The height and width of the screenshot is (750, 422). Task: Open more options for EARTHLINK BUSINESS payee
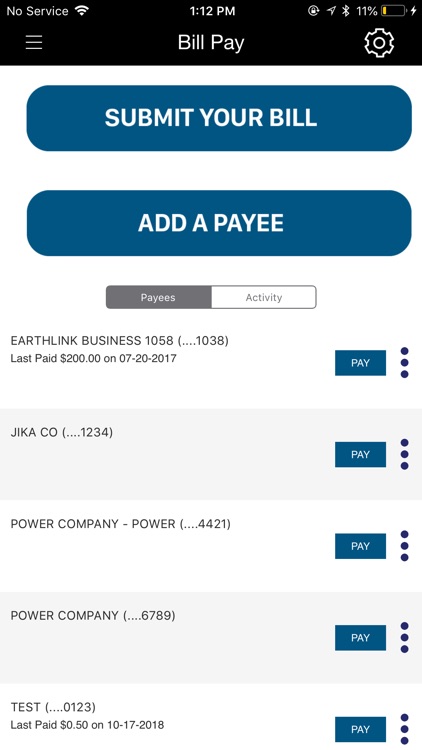click(x=404, y=363)
